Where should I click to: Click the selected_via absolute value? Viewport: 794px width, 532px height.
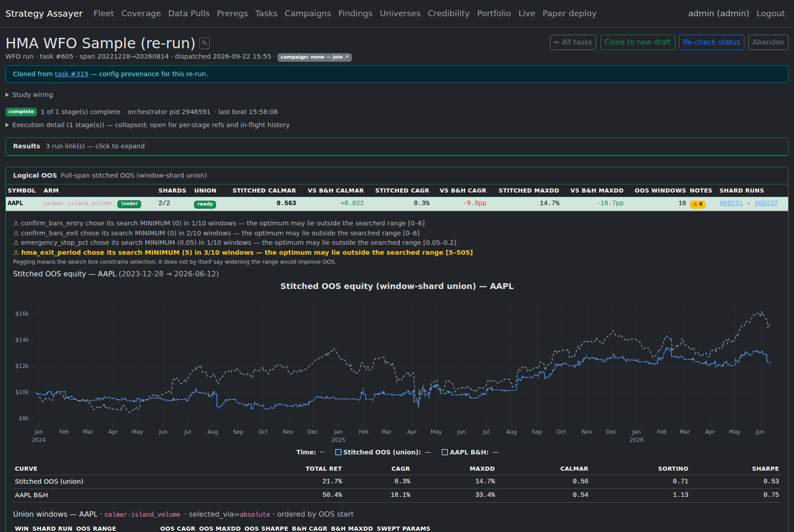pos(255,514)
